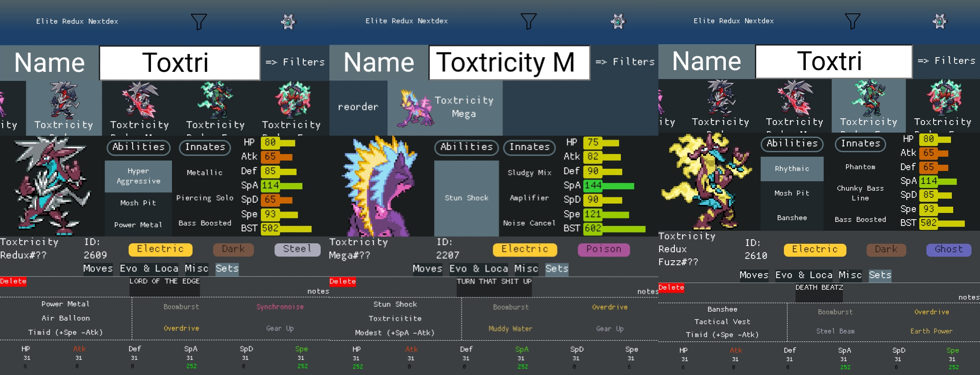Open "=> Filters" in the right panel
Image resolution: width=980 pixels, height=375 pixels.
pos(946,61)
